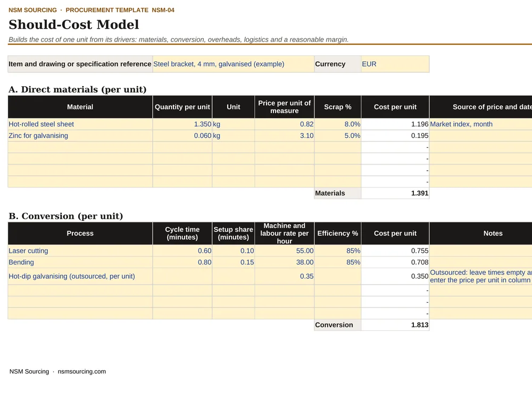Image resolution: width=532 pixels, height=399 pixels.
Task: Click the 'Cycle time (minutes)' header
Action: click(x=182, y=234)
